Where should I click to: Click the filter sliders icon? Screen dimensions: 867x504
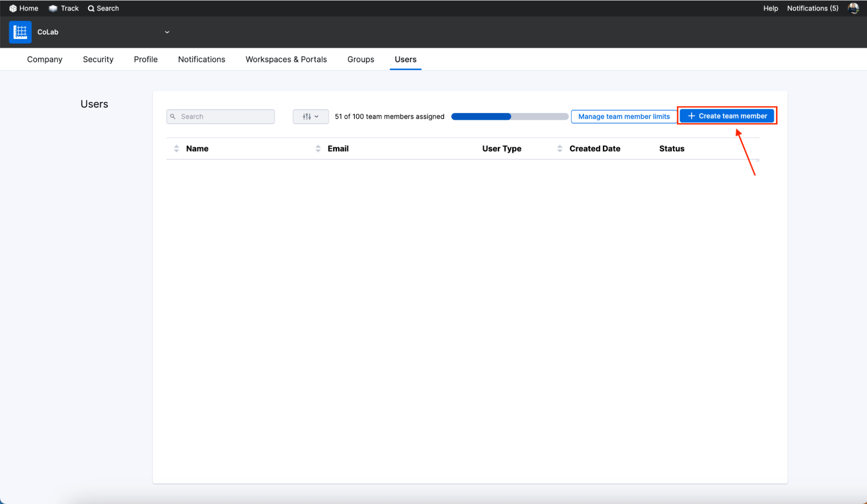point(307,117)
